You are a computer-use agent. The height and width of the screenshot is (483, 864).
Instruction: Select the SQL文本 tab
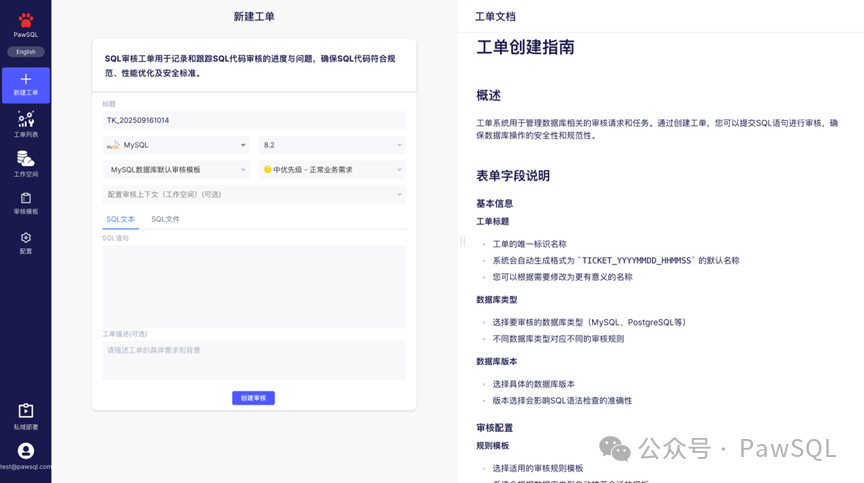click(120, 219)
